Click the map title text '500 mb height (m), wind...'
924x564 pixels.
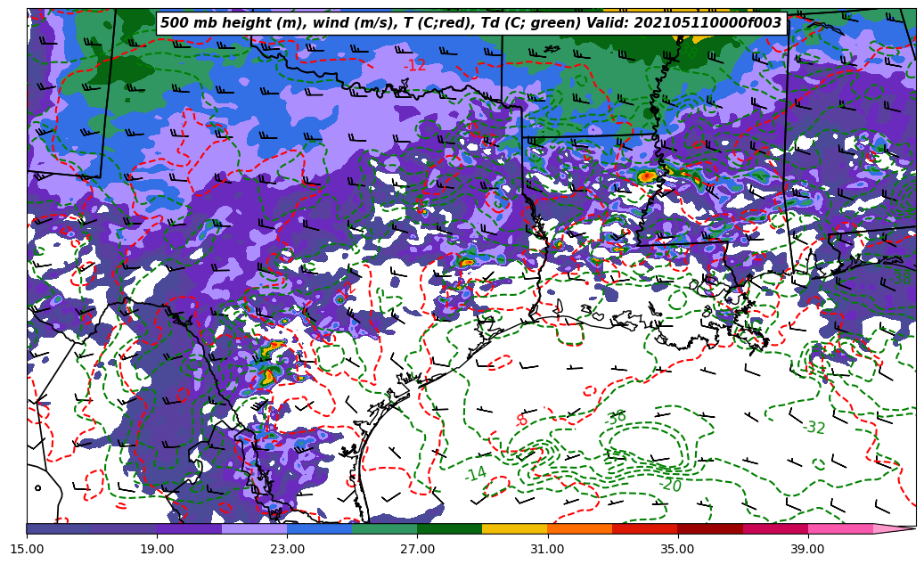pos(471,23)
